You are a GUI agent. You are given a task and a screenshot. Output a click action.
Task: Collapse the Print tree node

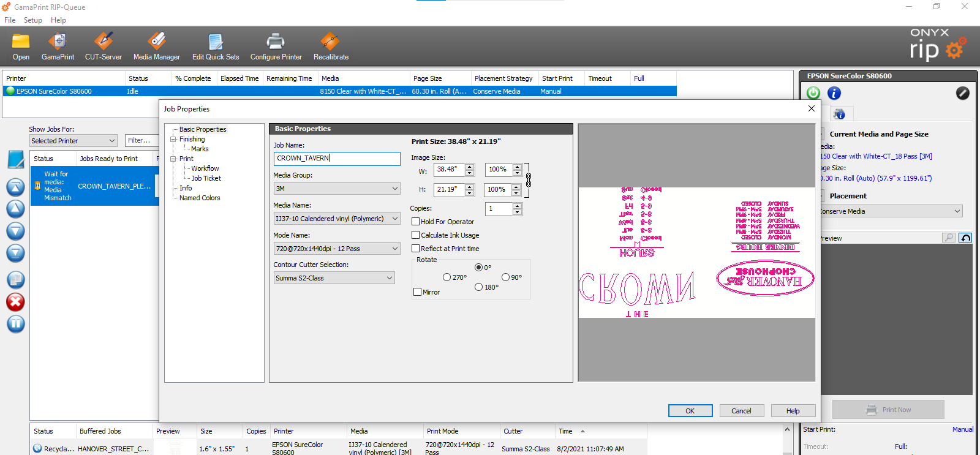pos(173,159)
